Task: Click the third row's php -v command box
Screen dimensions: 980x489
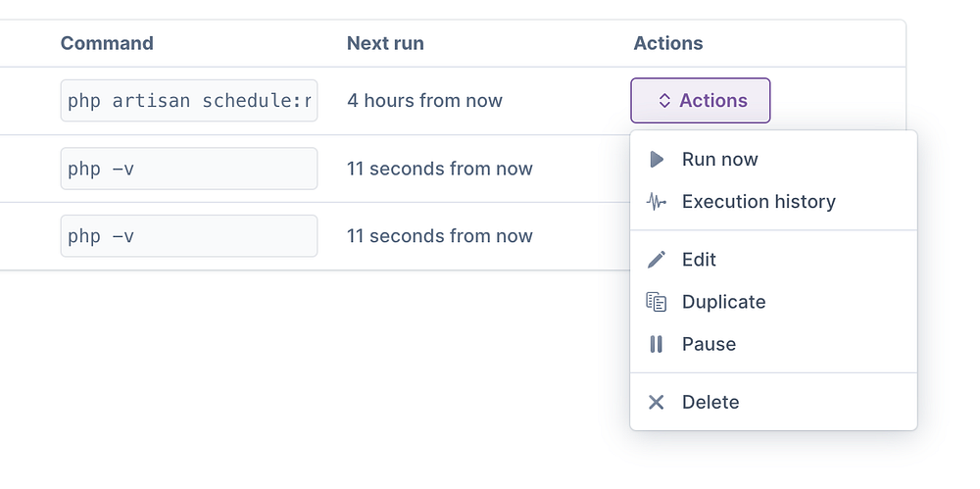Action: tap(189, 236)
